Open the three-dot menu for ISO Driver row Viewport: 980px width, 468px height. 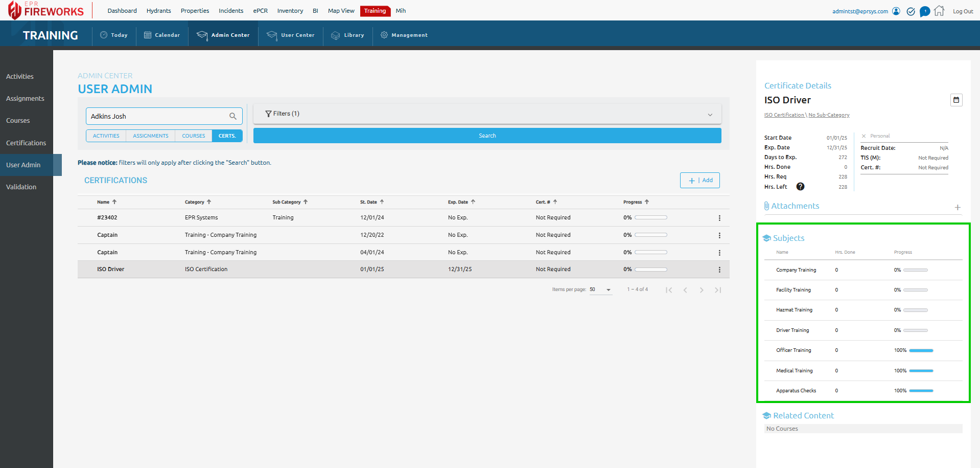719,270
